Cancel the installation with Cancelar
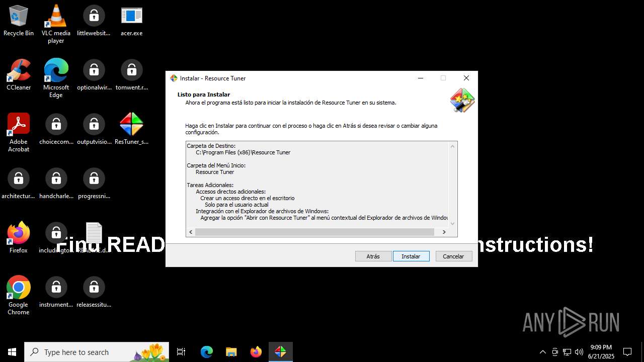 453,256
